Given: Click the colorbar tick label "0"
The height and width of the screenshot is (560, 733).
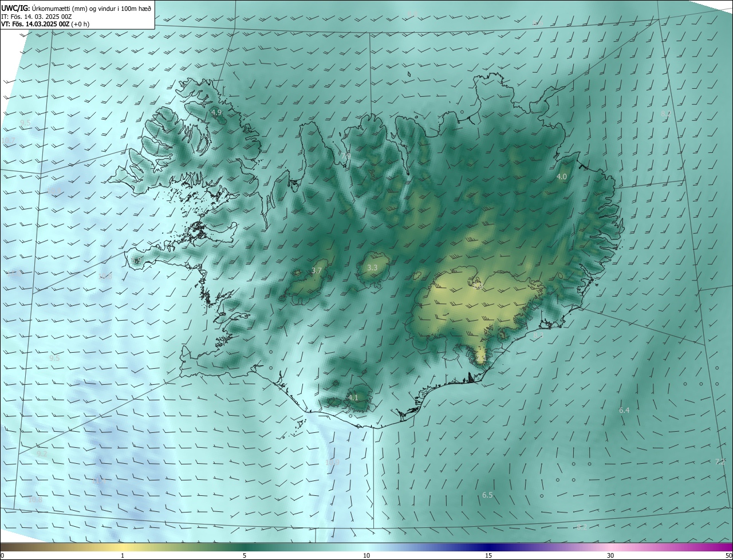Looking at the screenshot, I should (x=2, y=555).
